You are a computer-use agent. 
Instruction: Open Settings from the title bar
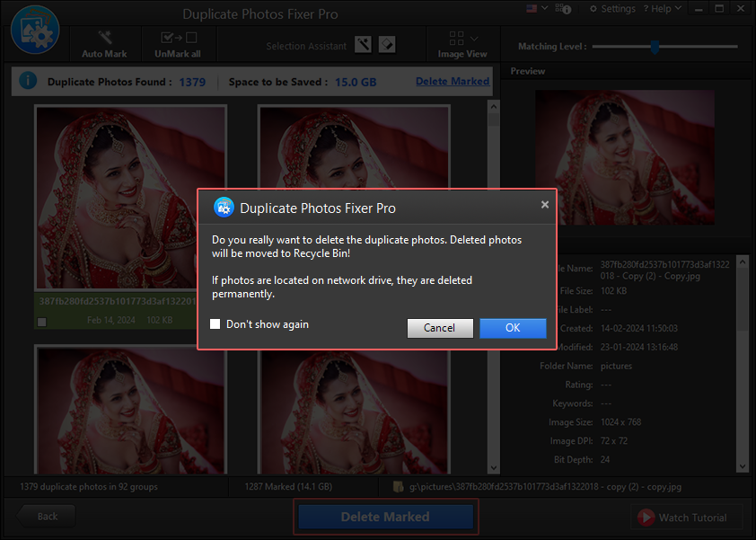click(612, 9)
